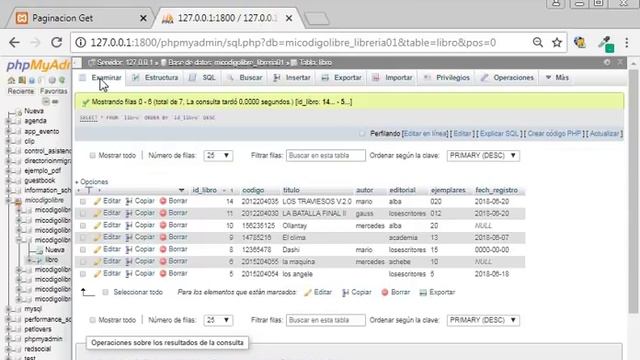Image resolution: width=640 pixels, height=360 pixels.
Task: Switch to the Buscar tab
Action: 245,78
